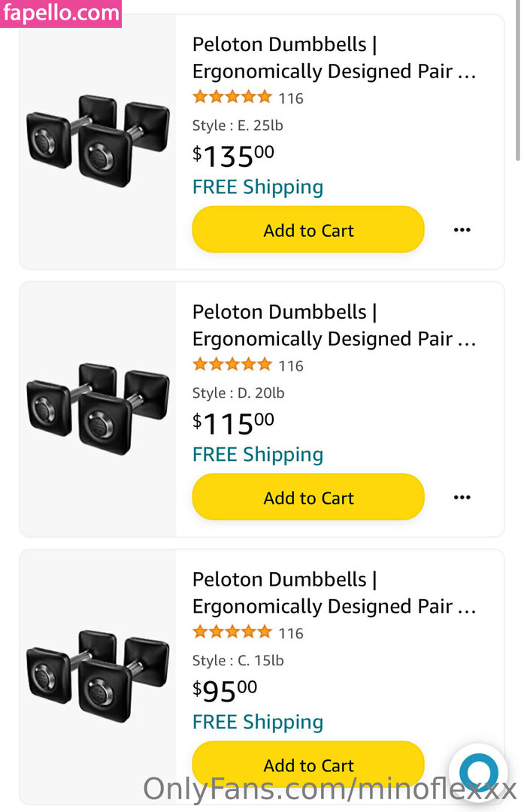Add the 15lb dumbbells to cart

[x=308, y=765]
